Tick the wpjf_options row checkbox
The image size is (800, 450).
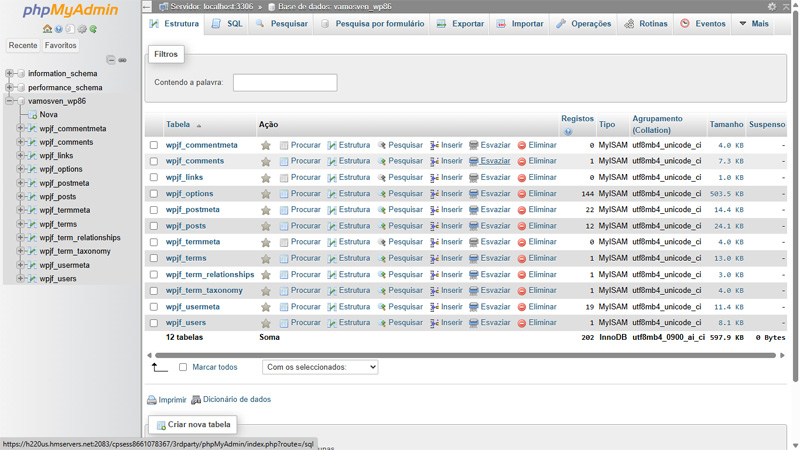[154, 194]
